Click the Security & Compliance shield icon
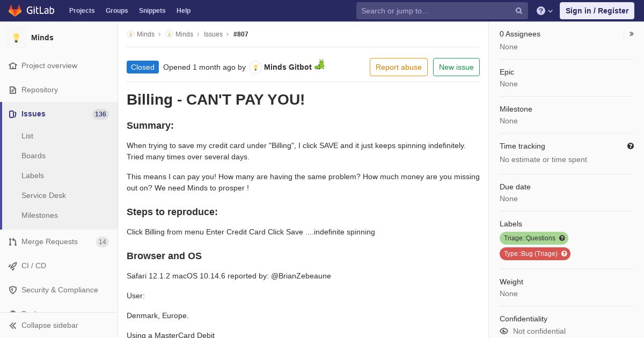The height and width of the screenshot is (338, 644). coord(13,290)
